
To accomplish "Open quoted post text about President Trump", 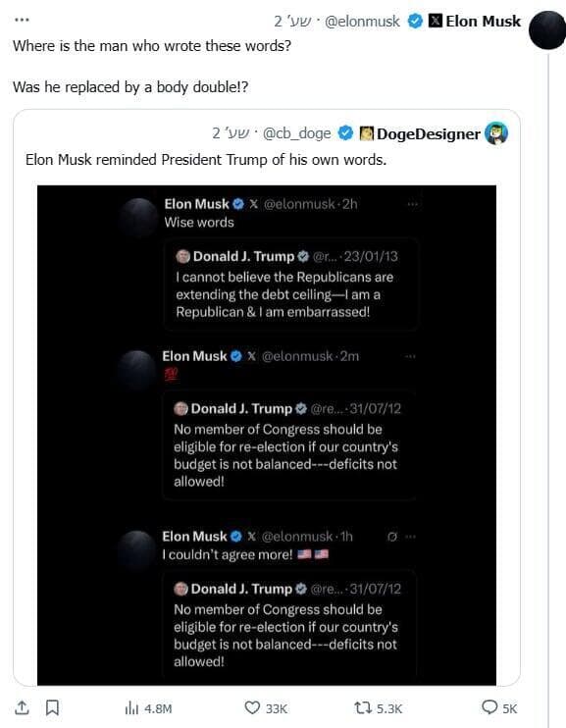I will tap(206, 160).
